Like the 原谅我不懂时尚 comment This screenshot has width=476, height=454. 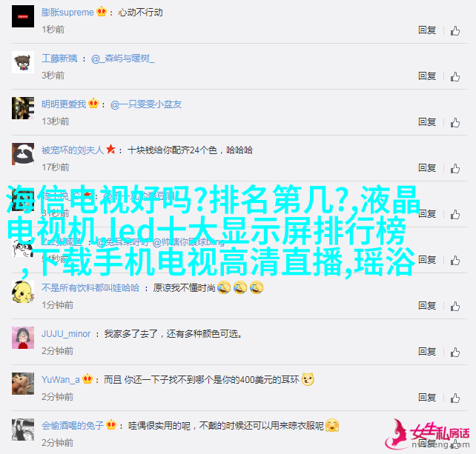455,307
